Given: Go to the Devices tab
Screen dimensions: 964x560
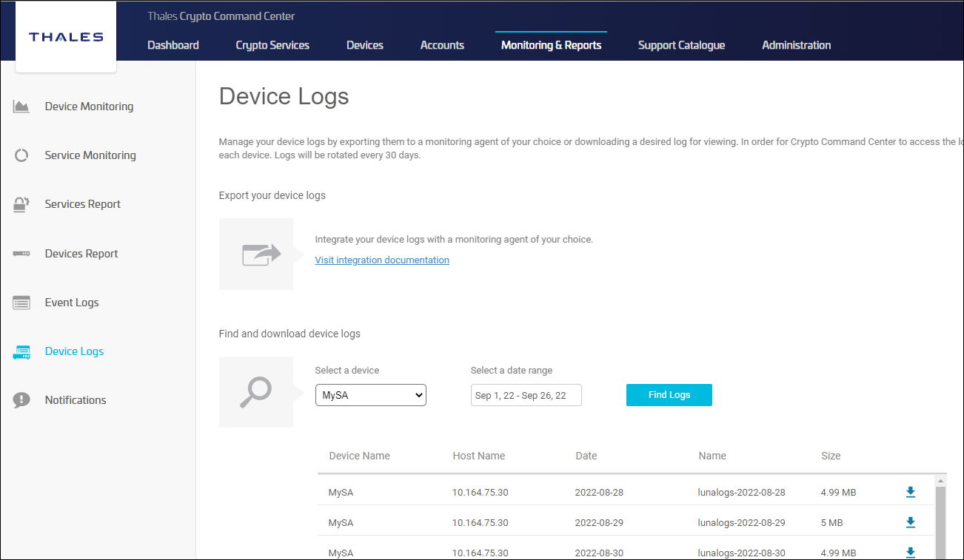Looking at the screenshot, I should pos(365,45).
